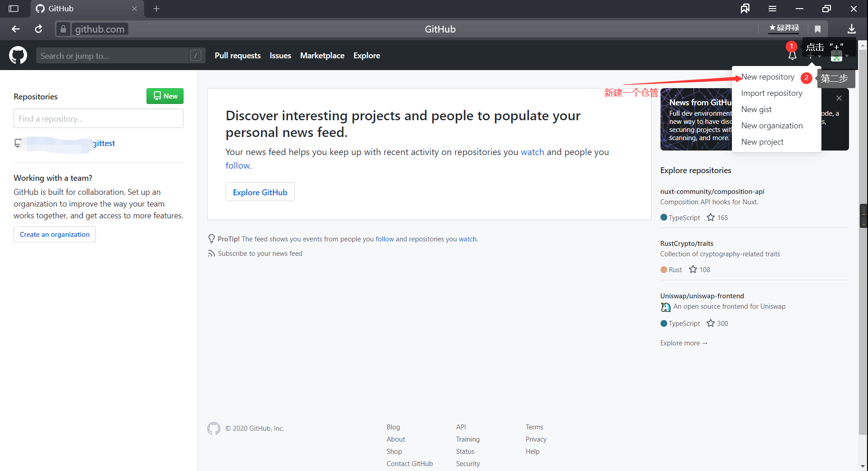Select New repository from the dropdown
Image resolution: width=868 pixels, height=471 pixels.
click(768, 77)
